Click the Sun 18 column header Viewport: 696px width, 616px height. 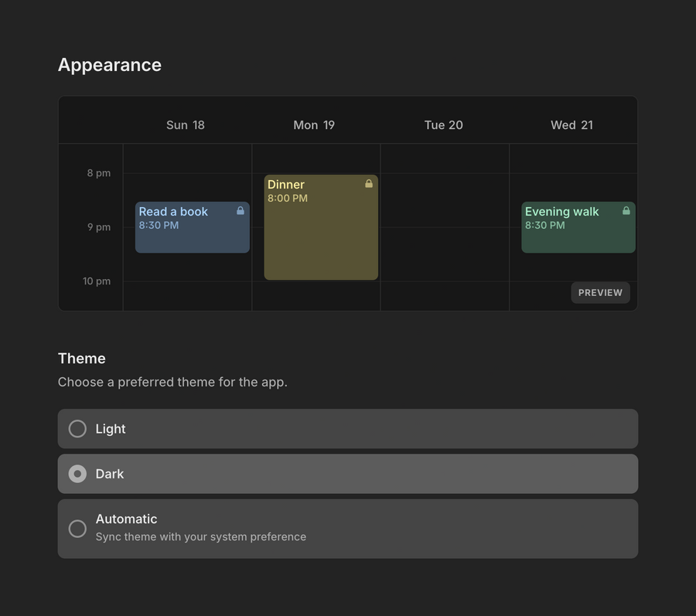tap(186, 124)
